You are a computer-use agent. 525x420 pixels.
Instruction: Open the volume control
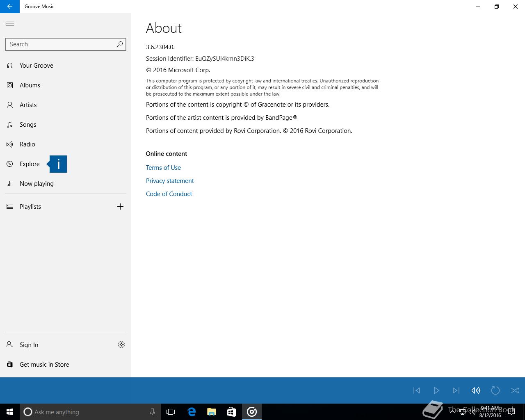click(476, 390)
